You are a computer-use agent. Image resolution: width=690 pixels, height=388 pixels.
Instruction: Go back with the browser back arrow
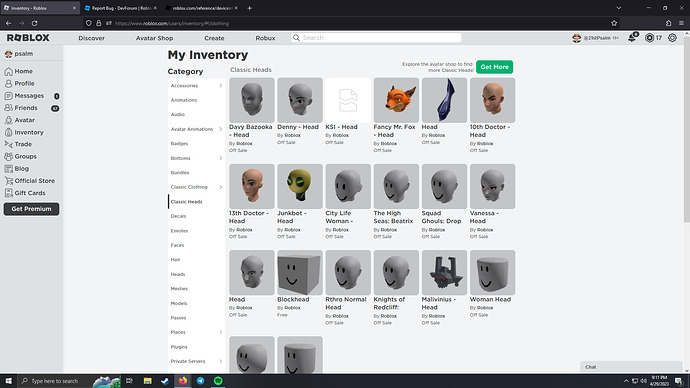pos(8,23)
